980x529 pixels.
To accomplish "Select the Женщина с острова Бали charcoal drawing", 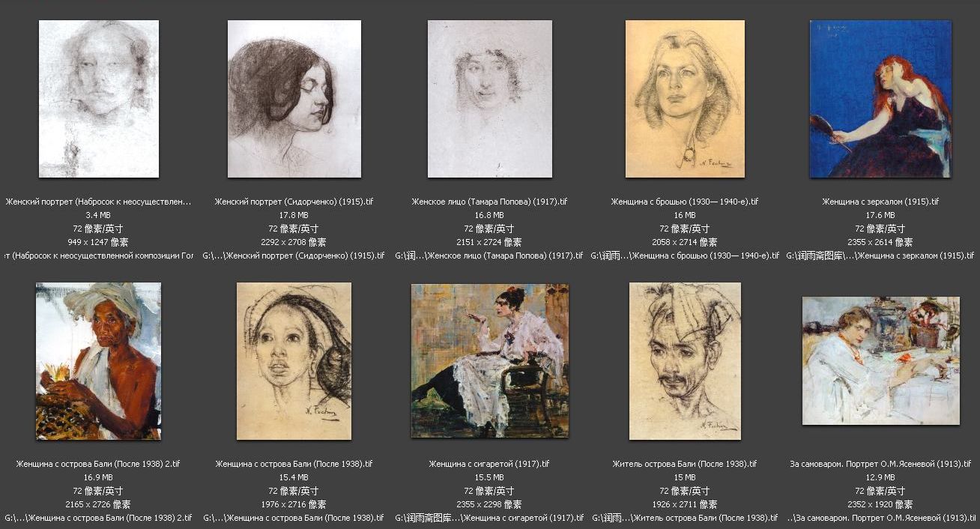I will (x=294, y=361).
